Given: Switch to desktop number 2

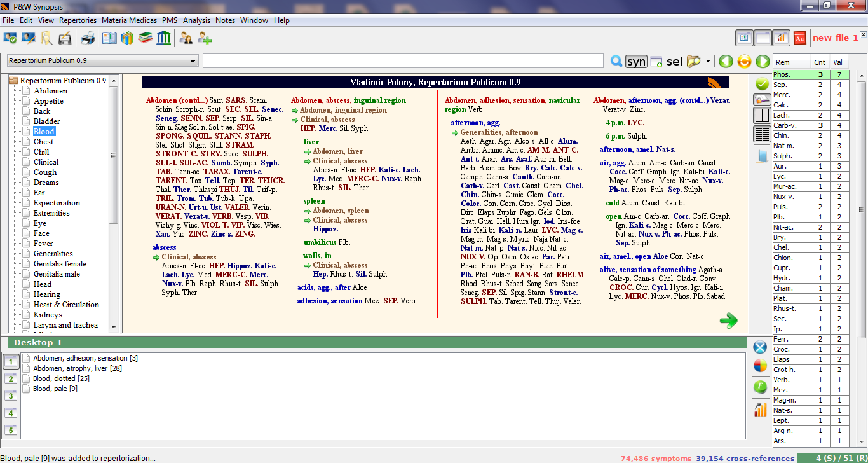Looking at the screenshot, I should (x=11, y=379).
